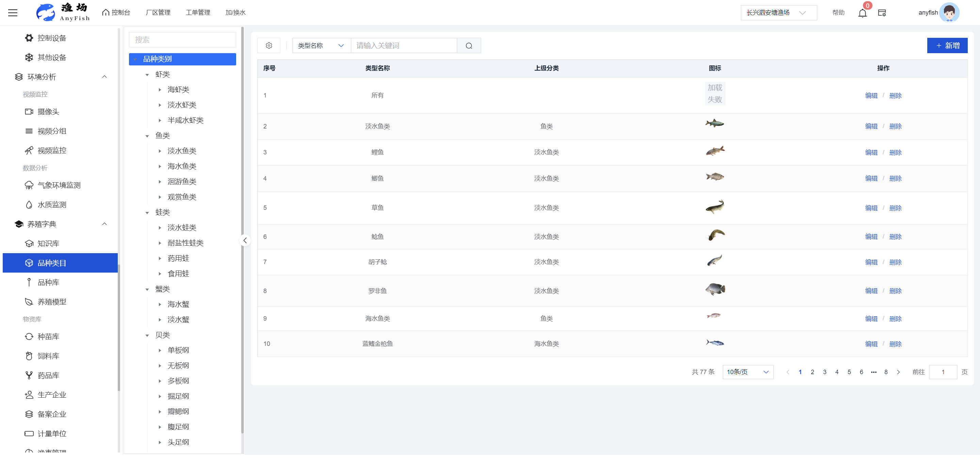Open the notification bell icon
Image resolution: width=980 pixels, height=460 pixels.
click(862, 13)
